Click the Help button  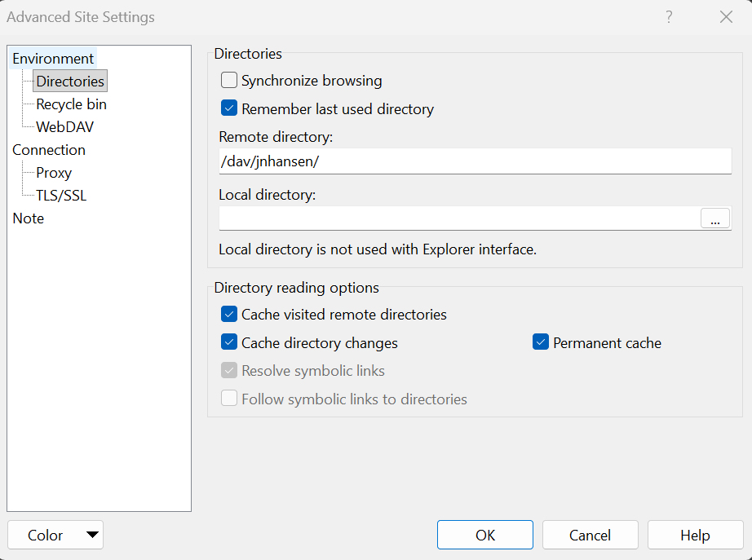click(695, 536)
